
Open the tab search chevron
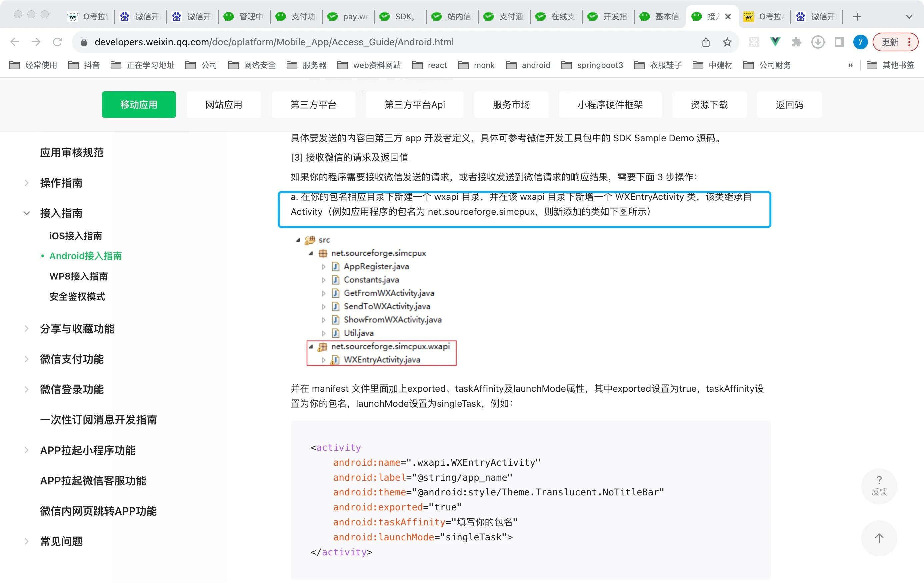(x=909, y=17)
